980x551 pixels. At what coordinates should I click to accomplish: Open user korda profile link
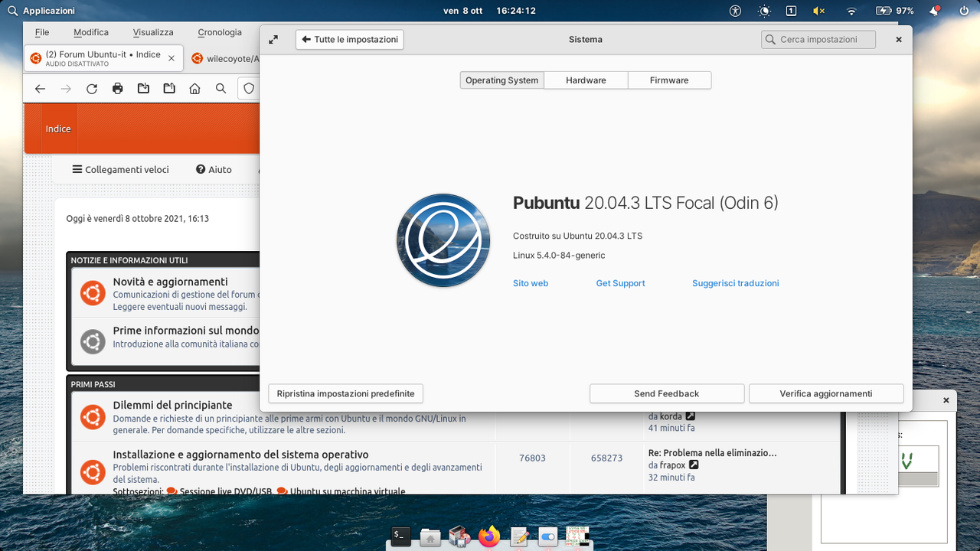tap(671, 416)
